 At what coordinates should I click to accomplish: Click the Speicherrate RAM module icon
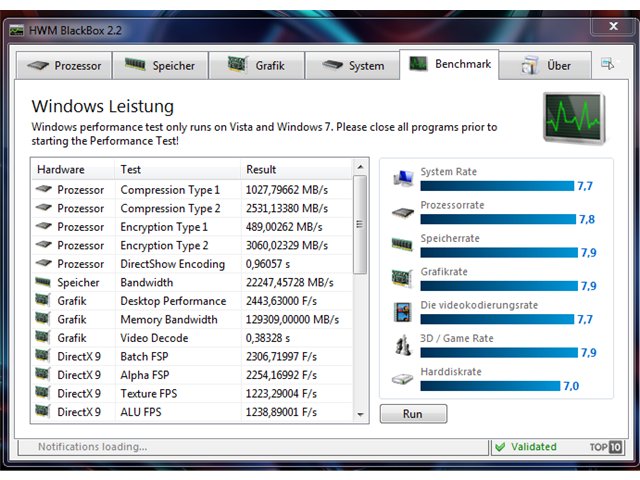(402, 244)
